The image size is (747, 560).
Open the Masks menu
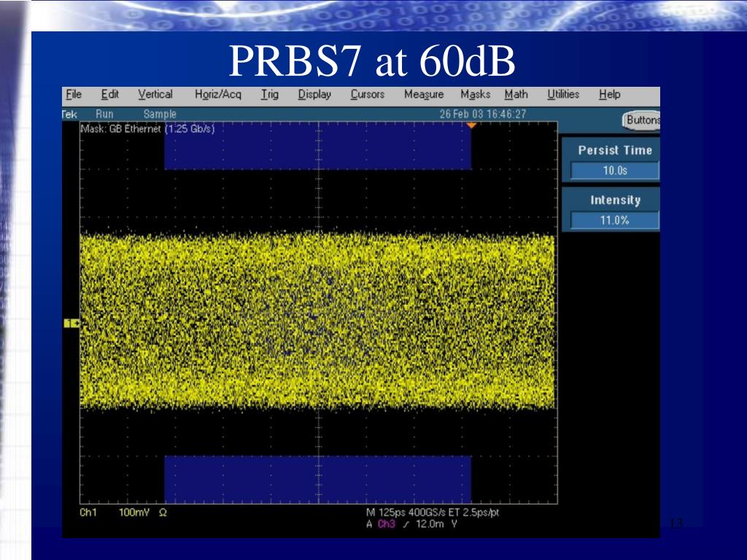pyautogui.click(x=476, y=94)
